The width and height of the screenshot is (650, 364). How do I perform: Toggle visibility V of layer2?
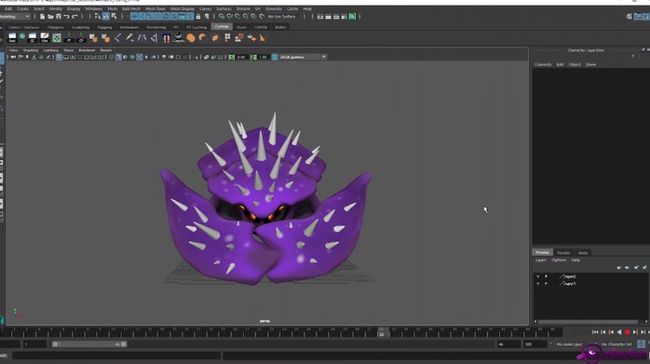tap(538, 277)
